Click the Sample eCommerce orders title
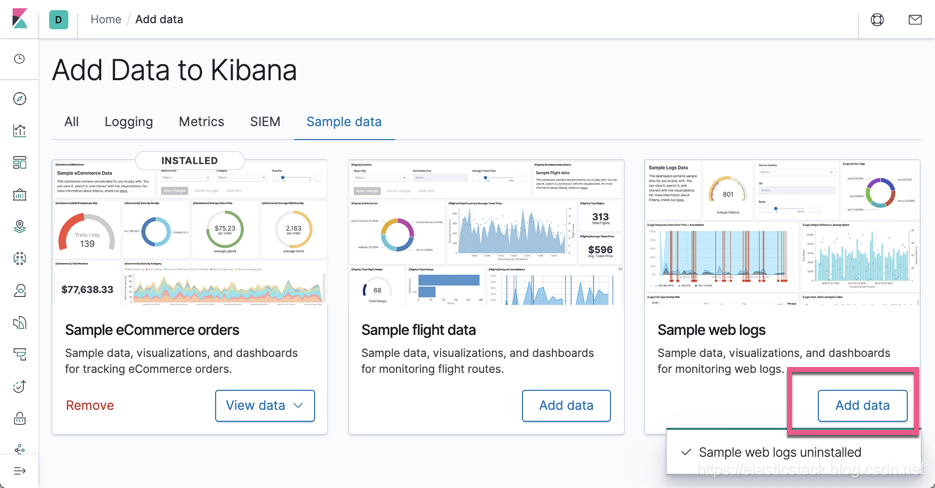The height and width of the screenshot is (488, 935). pos(152,330)
